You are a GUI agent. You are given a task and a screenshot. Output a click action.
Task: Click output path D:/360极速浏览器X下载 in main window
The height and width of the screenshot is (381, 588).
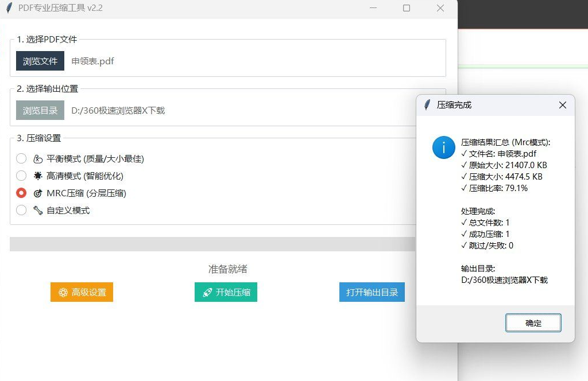(x=118, y=111)
